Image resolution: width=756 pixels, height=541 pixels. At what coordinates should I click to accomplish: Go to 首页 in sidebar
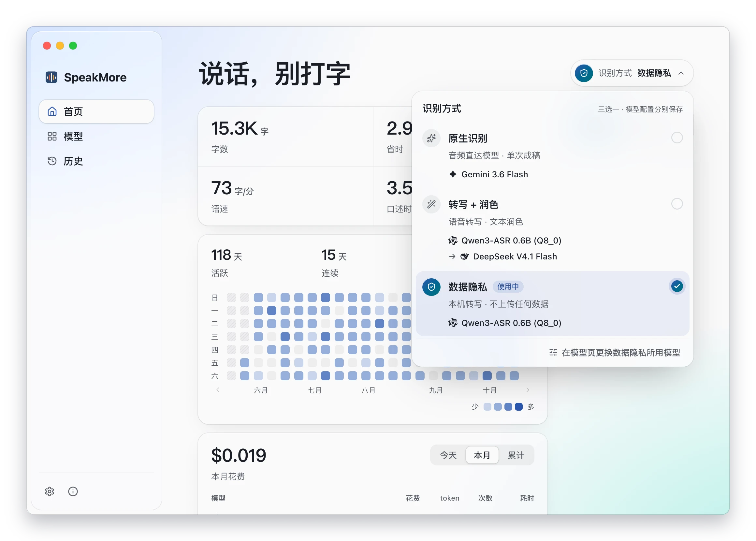click(96, 111)
